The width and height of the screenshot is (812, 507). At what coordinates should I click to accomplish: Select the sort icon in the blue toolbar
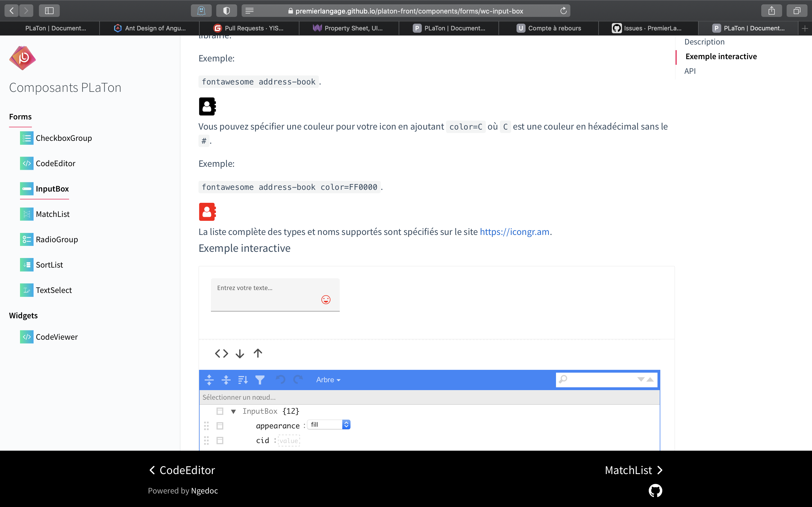point(243,379)
